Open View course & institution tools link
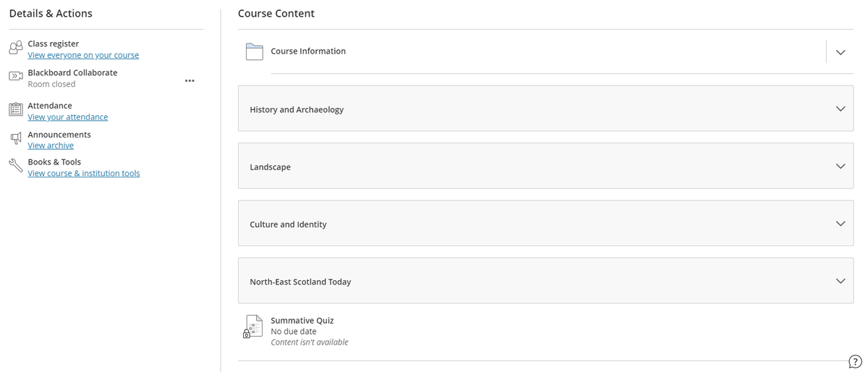 point(84,174)
